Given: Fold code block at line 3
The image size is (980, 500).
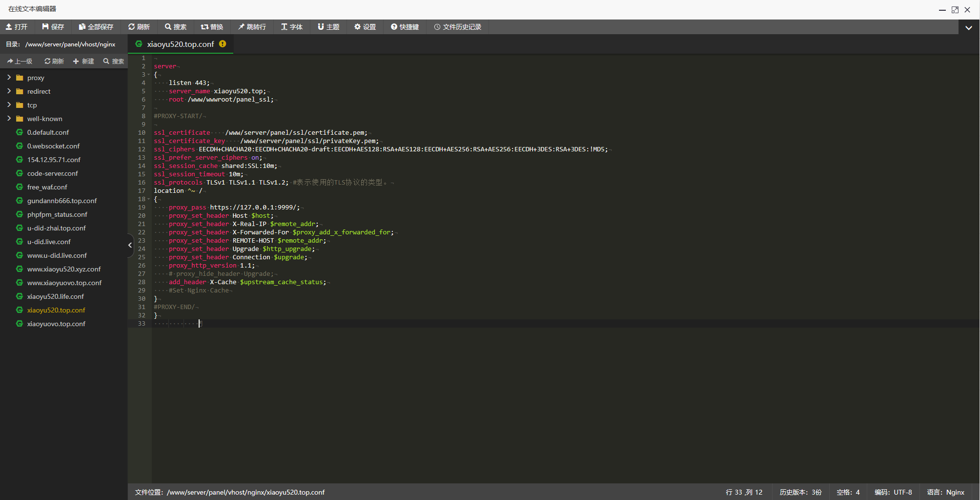Looking at the screenshot, I should coord(149,75).
